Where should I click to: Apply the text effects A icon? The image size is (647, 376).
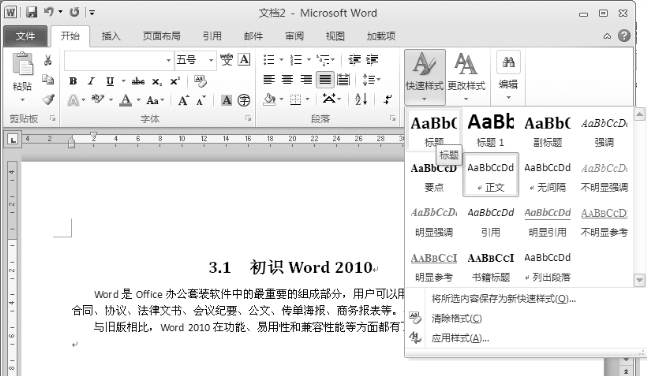click(73, 100)
